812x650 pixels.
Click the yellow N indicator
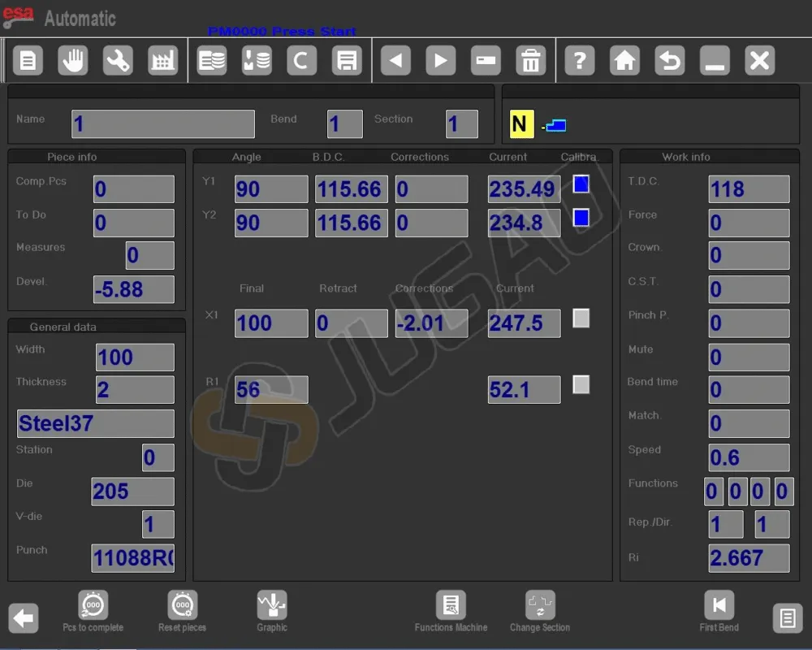[x=521, y=124]
